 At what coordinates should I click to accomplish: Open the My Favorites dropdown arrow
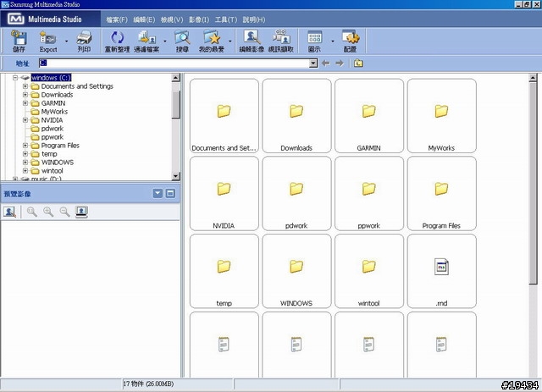[x=230, y=41]
